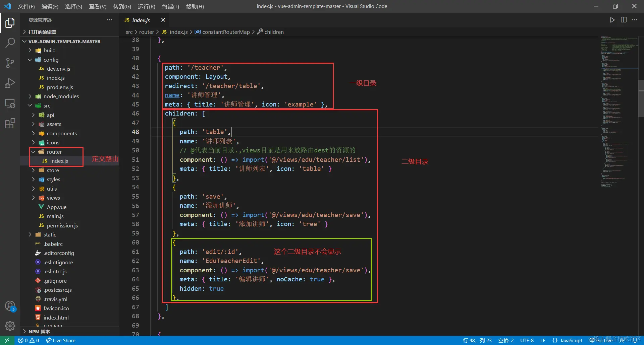Expand the assets folder
Image resolution: width=644 pixels, height=345 pixels.
(69, 124)
